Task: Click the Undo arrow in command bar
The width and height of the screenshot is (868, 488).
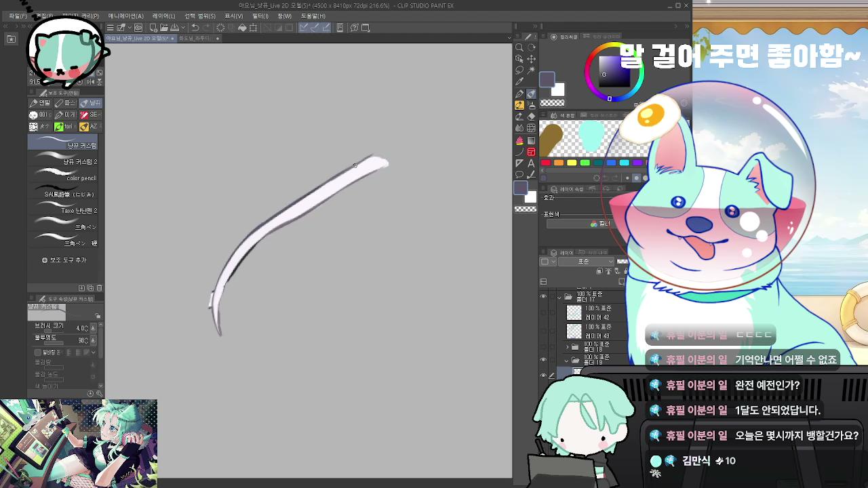Action: pos(195,28)
